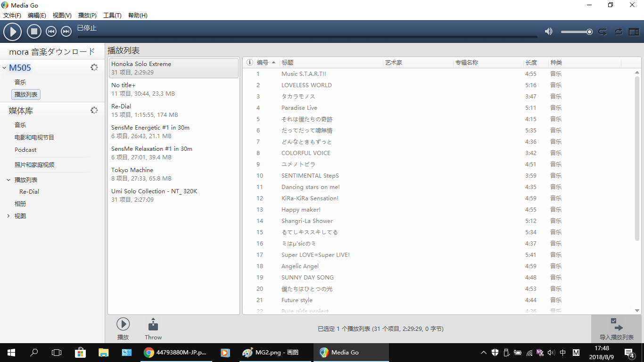Stop playback with the Stop button
The height and width of the screenshot is (362, 644).
click(34, 32)
